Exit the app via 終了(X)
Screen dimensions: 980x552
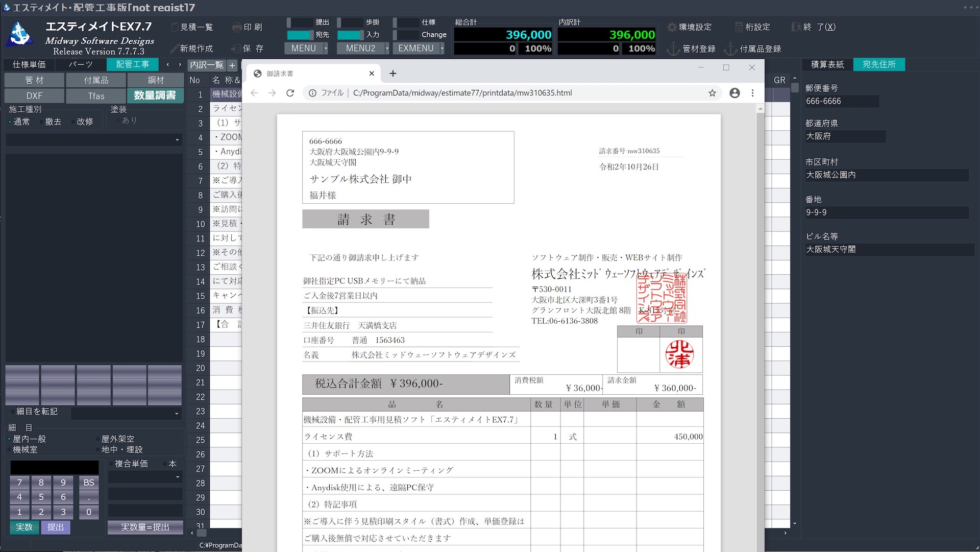(814, 27)
